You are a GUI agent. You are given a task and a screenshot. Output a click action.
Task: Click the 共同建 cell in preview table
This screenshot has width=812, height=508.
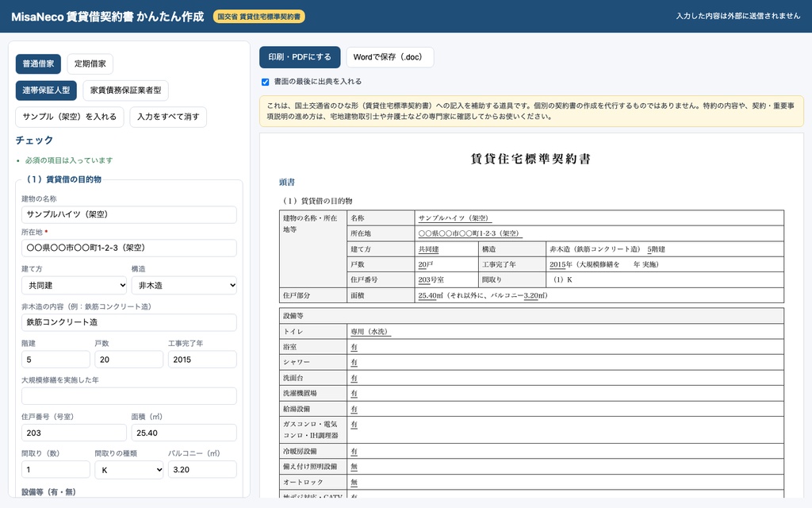coord(446,248)
